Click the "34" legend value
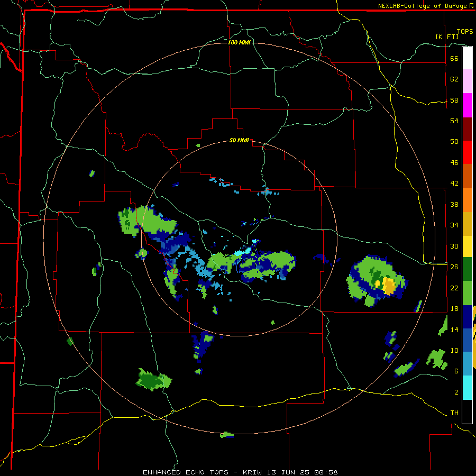Viewport: 476px width, 476px height. tap(454, 225)
